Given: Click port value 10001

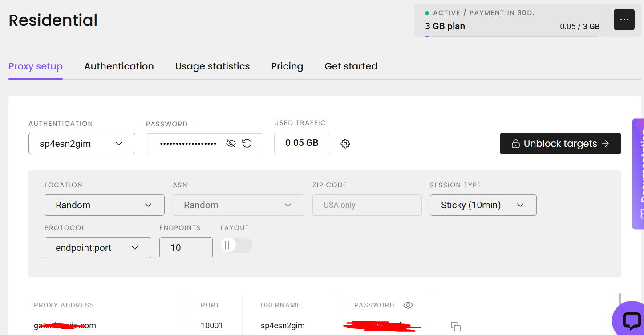Looking at the screenshot, I should coord(212,326).
